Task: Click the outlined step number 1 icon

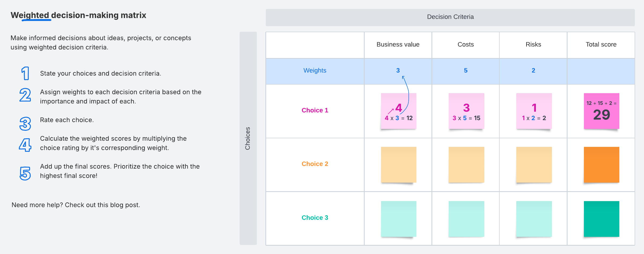Action: 25,73
